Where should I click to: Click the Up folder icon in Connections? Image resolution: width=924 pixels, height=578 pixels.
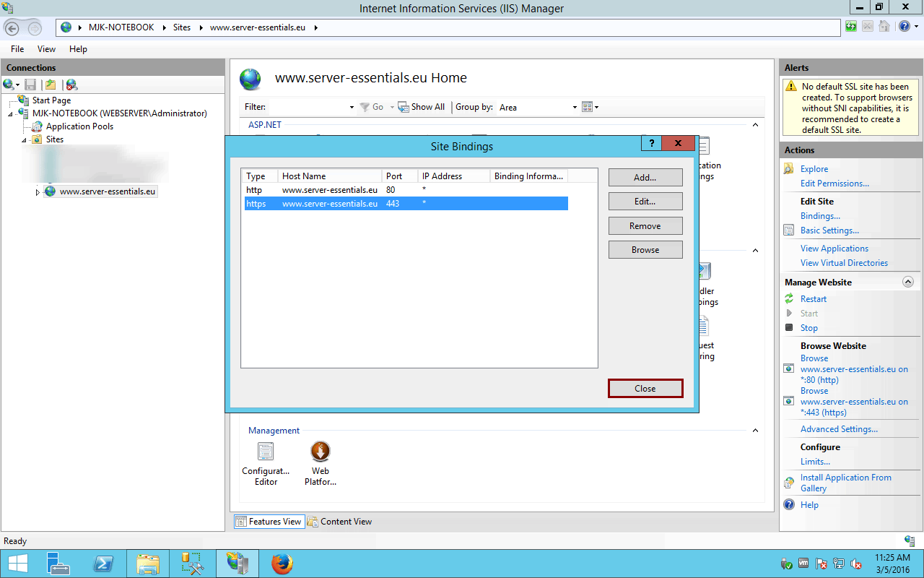[x=51, y=85]
